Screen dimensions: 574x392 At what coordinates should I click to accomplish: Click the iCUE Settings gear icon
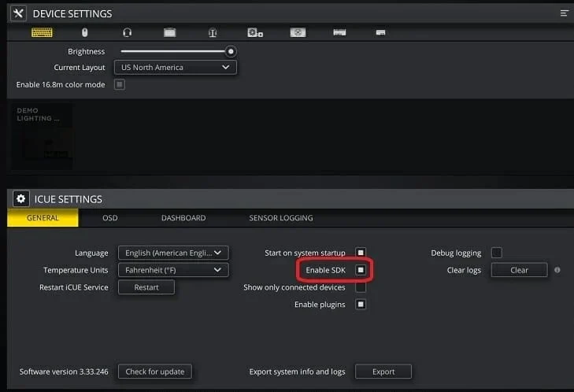tap(21, 198)
